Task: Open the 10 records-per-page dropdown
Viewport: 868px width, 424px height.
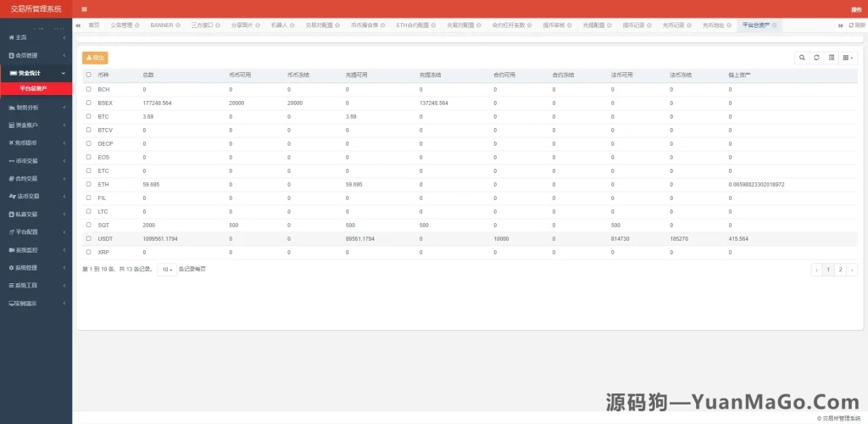Action: pos(167,270)
